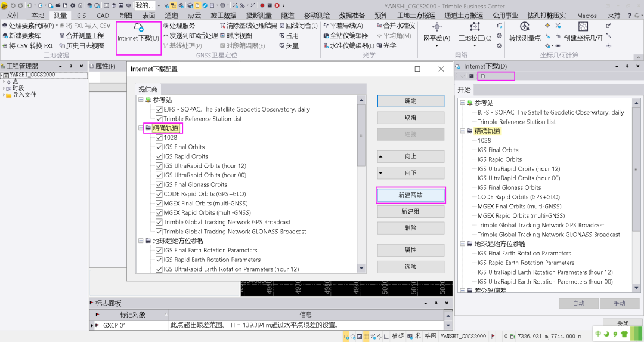Viewport: 644px width, 342px height.
Task: Uncheck IGS Final Orbits checkbox
Action: 159,147
